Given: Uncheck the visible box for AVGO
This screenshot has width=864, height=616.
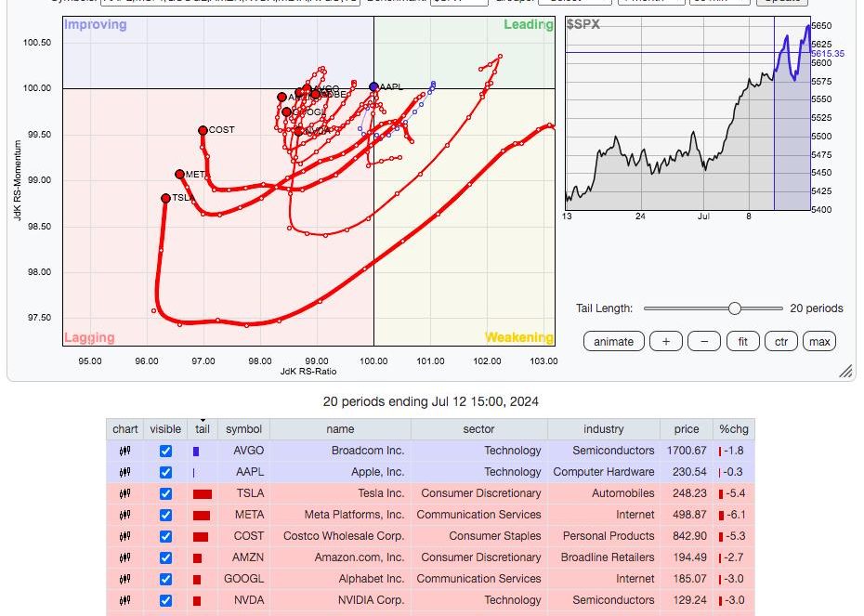Looking at the screenshot, I should tap(165, 451).
